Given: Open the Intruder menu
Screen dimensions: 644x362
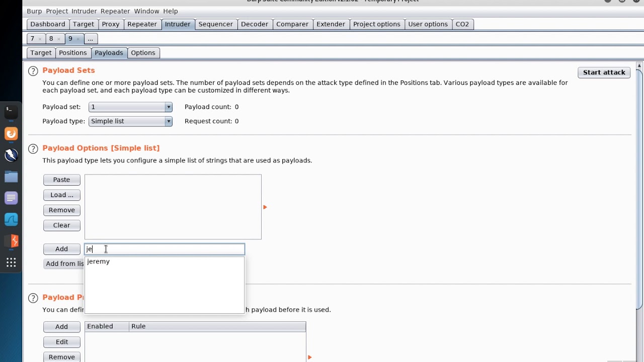Looking at the screenshot, I should click(x=85, y=11).
